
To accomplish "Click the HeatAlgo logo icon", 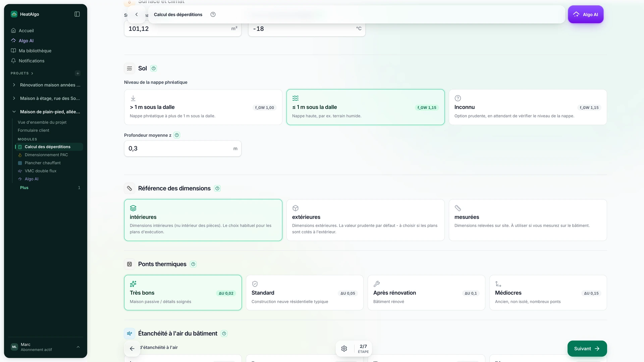I will (14, 14).
